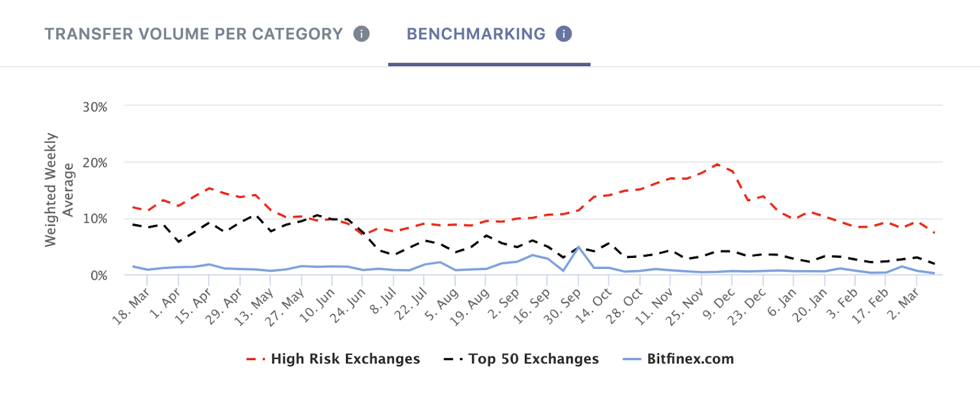Click the red line's highest peak near December
The width and height of the screenshot is (980, 416).
click(x=717, y=164)
